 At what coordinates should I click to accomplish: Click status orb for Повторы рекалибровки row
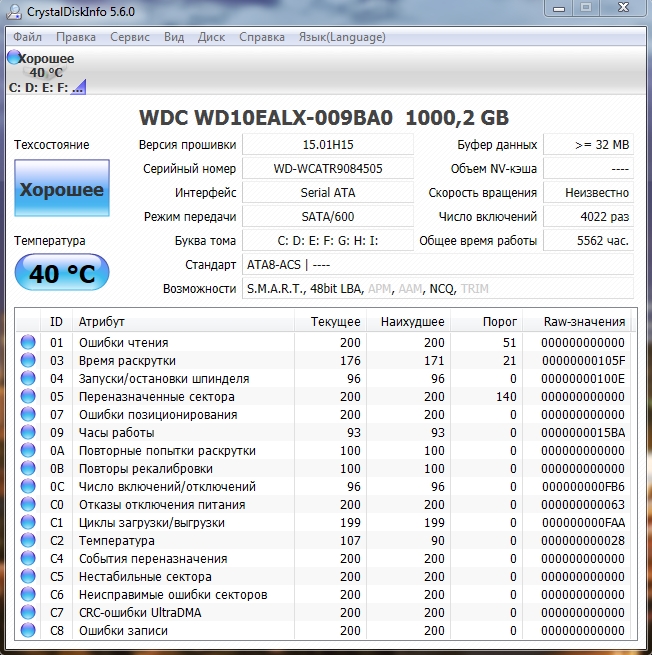pos(28,468)
